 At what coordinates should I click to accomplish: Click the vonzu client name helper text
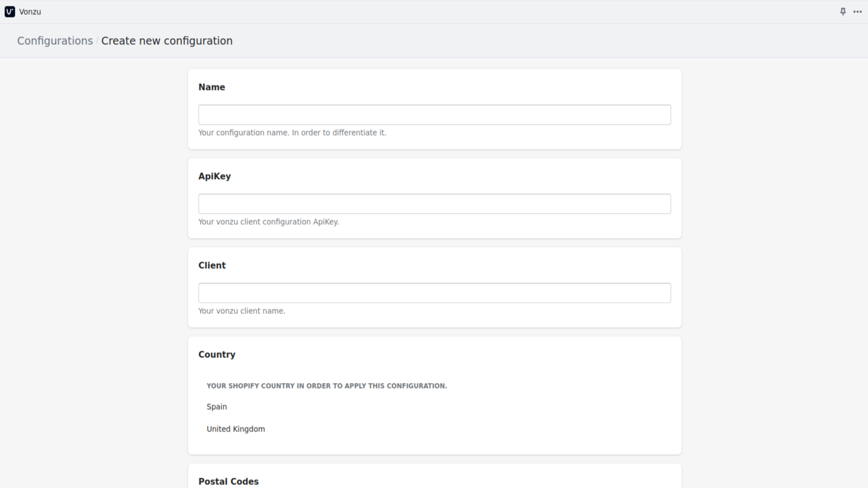(x=241, y=311)
